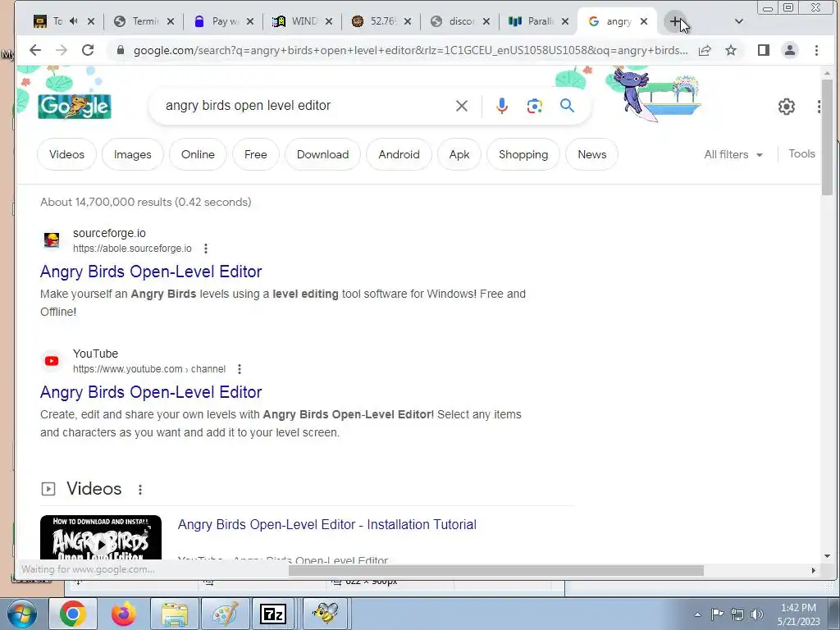Open a new browser tab
Screen dimensions: 840x630
(676, 21)
